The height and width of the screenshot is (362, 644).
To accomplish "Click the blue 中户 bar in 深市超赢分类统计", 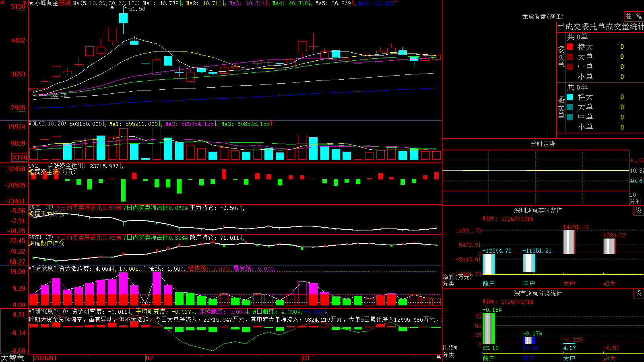I will (x=528, y=341).
